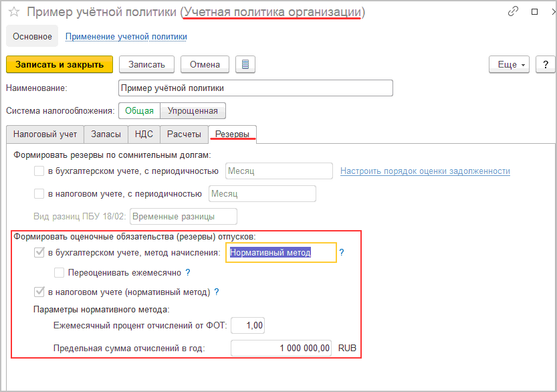Enable reserves в налоговом учете, с периодичностью
Image resolution: width=557 pixels, height=392 pixels.
click(x=39, y=194)
